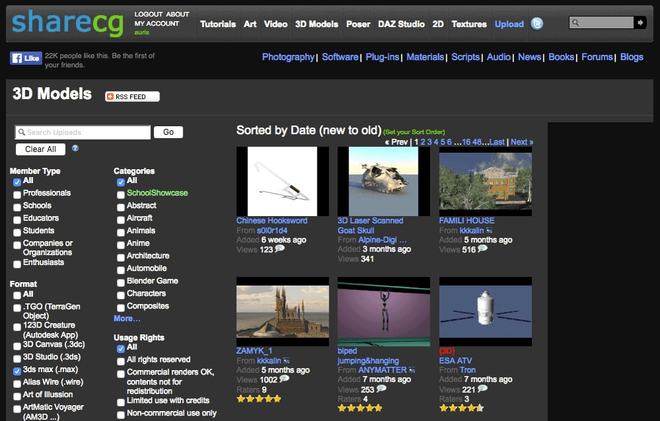Go to the DAZ Studio section
This screenshot has height=421, width=660.
click(x=400, y=23)
